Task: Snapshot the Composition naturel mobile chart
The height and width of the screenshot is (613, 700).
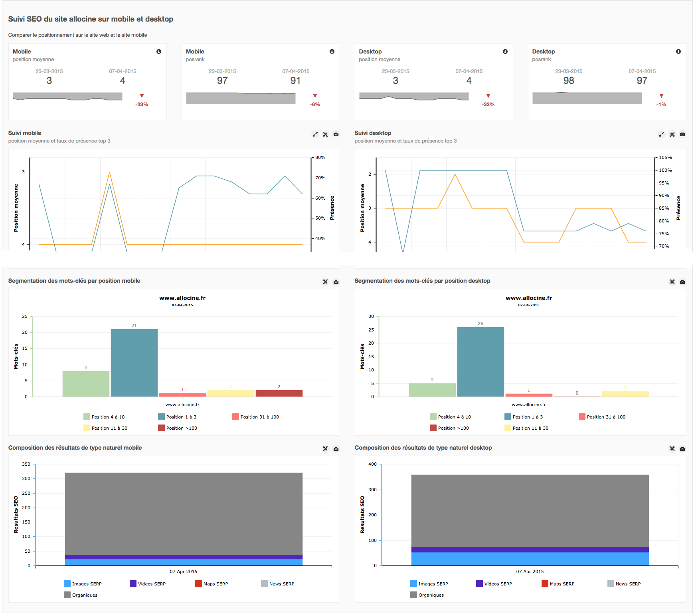Action: [336, 449]
